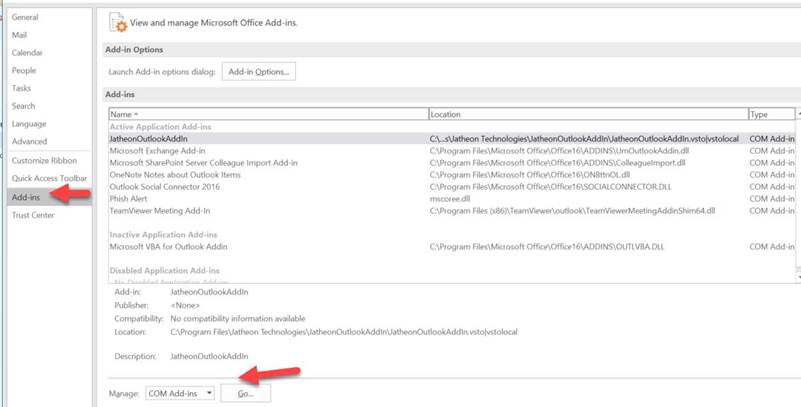Select Microsoft SharePoint Server Colleague Import Add-in

(452, 163)
